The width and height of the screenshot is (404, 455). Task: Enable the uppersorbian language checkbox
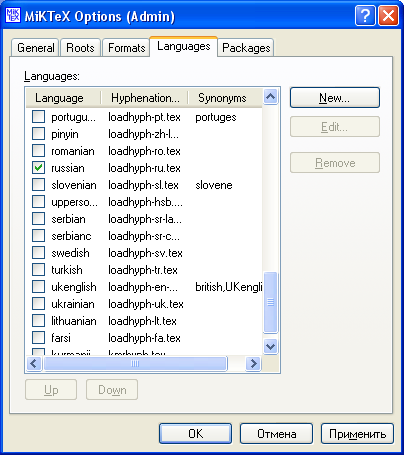38,202
